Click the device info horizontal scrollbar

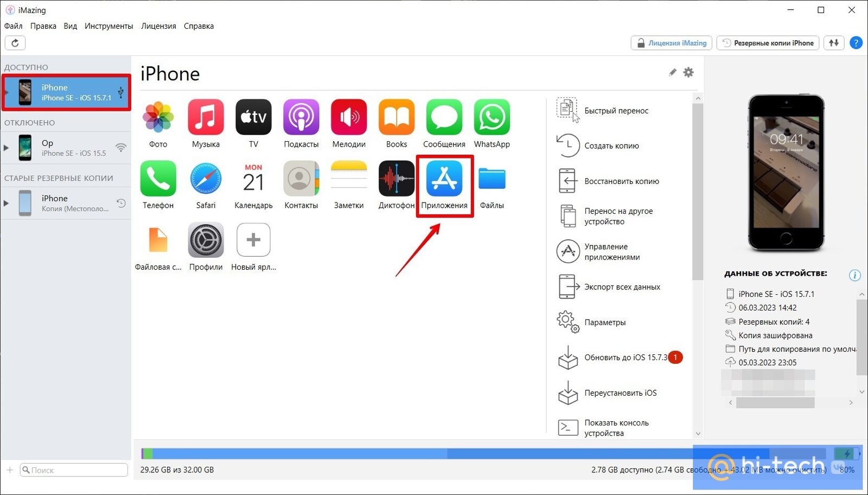[775, 403]
